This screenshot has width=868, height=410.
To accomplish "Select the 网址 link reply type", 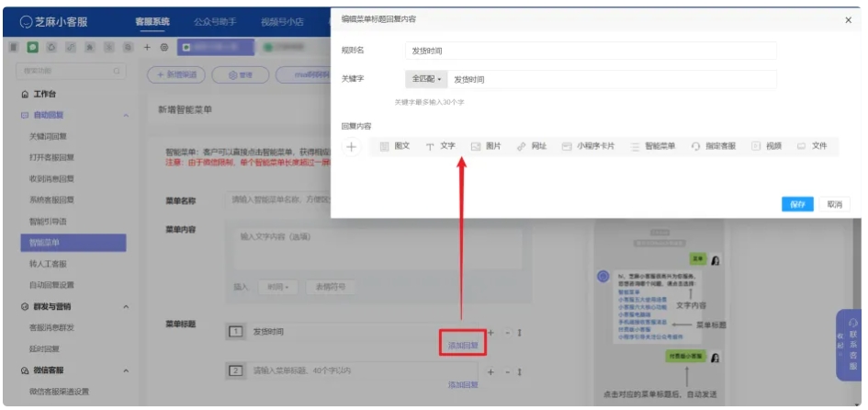I will click(x=532, y=146).
